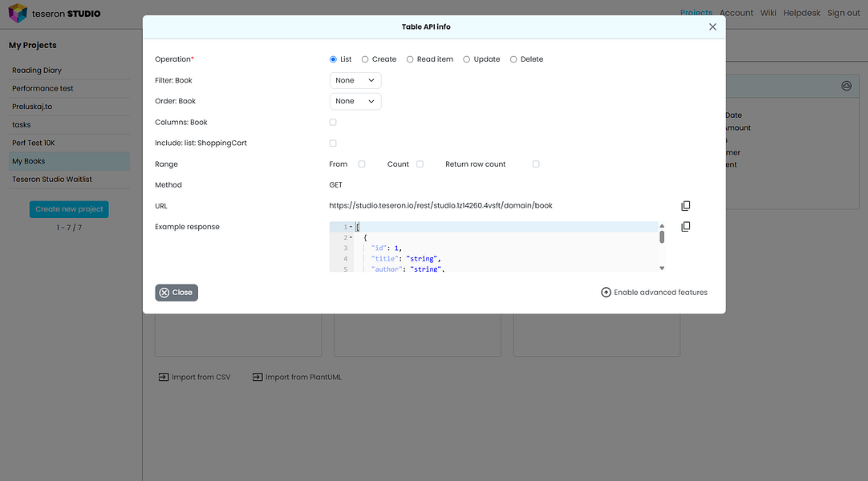Open the Wiki menu item

click(768, 13)
